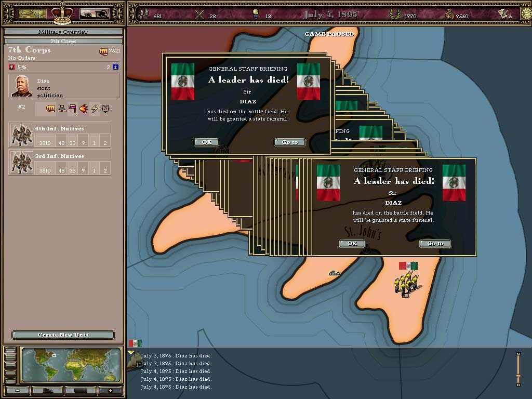Open the cannon military view button
532x399 pixels.
94,14
